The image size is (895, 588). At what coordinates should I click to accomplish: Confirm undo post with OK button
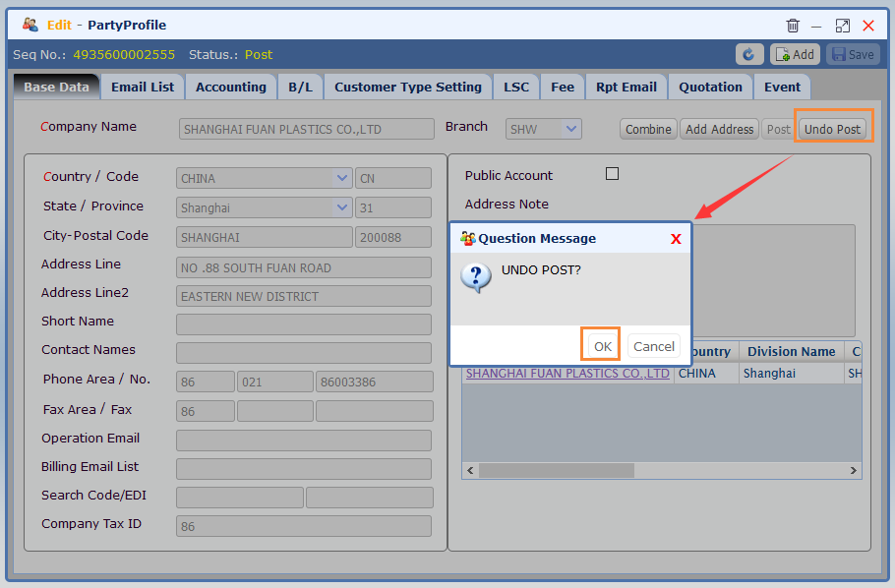[x=603, y=346]
